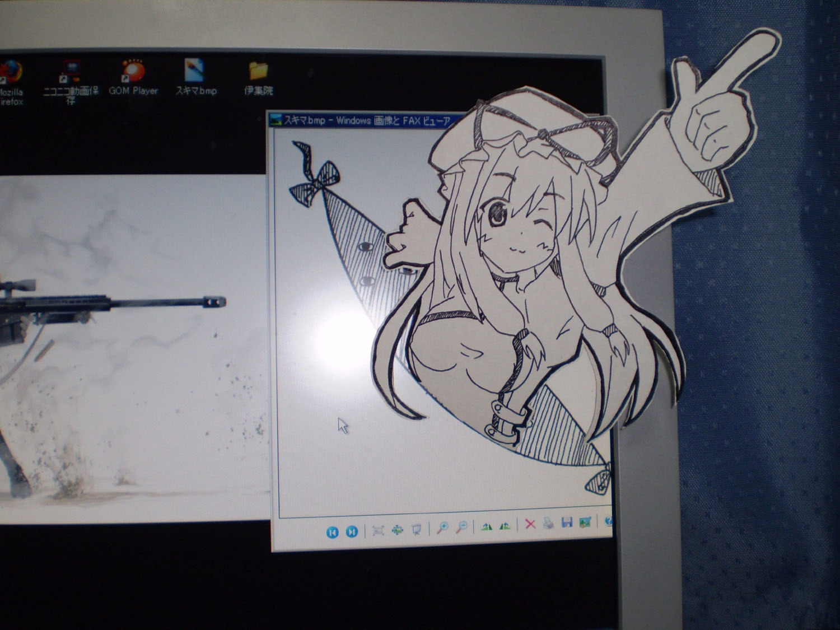Image resolution: width=840 pixels, height=630 pixels.
Task: Go to the next image
Action: coord(352,531)
